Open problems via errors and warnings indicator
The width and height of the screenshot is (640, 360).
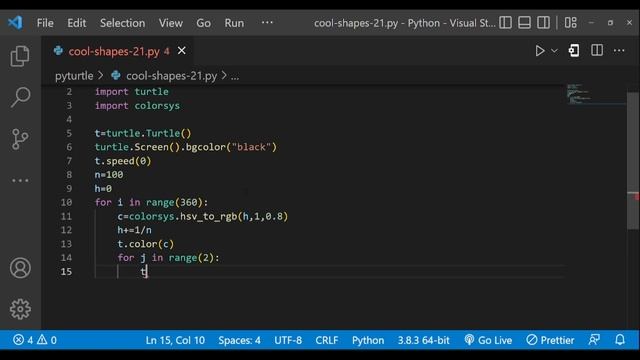point(35,340)
